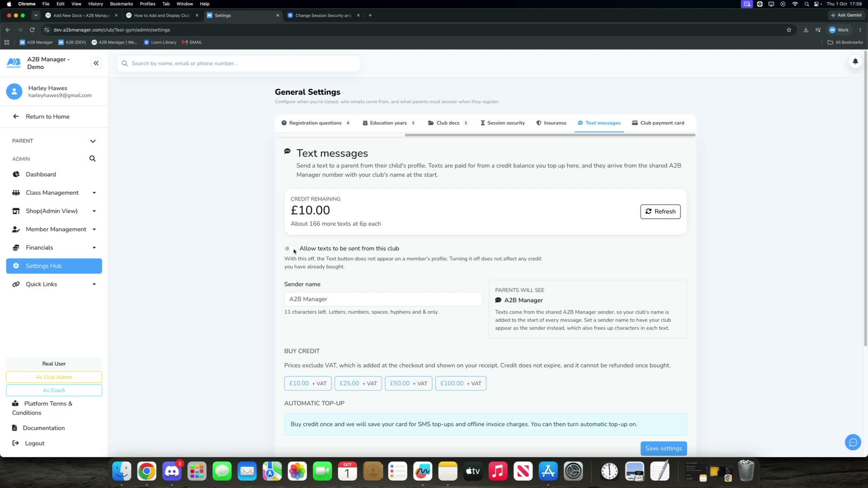Click the Refresh credit button

coord(660,211)
